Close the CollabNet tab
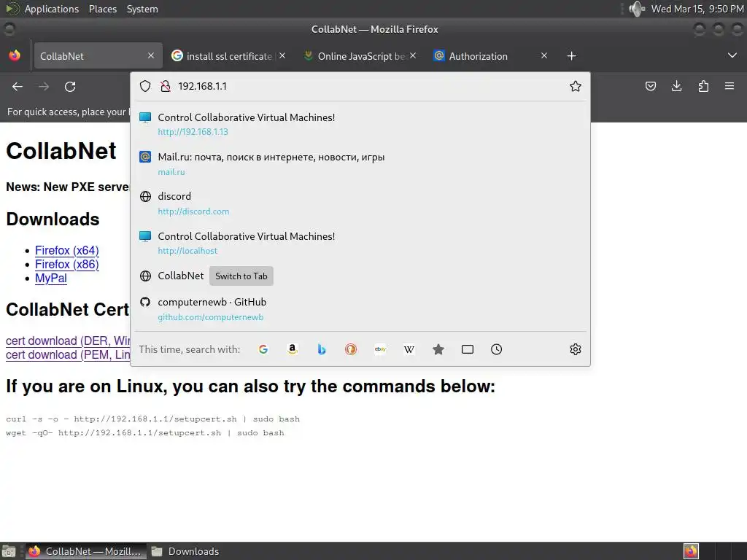This screenshot has height=560, width=747. pyautogui.click(x=151, y=55)
